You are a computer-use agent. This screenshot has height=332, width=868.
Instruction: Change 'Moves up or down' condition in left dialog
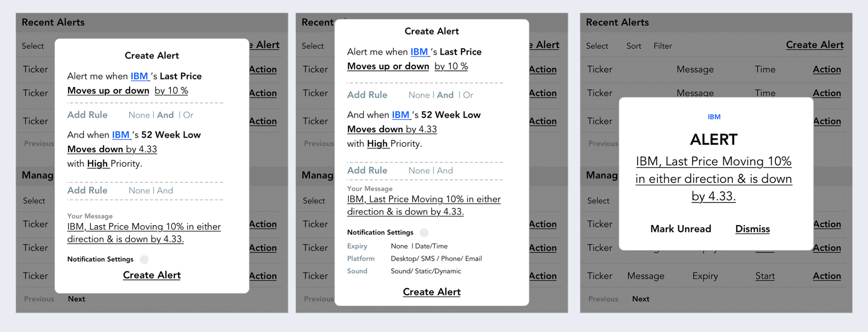[108, 90]
